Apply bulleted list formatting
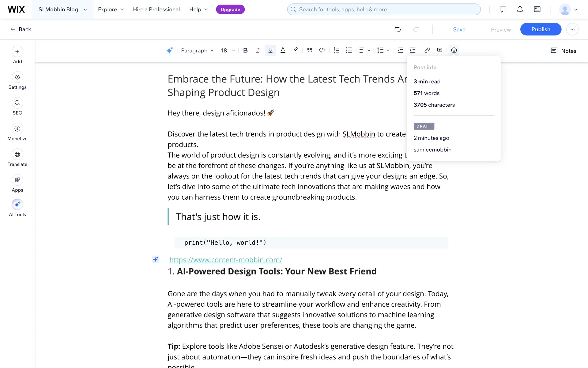Viewport: 588px width, 368px height. 349,50
